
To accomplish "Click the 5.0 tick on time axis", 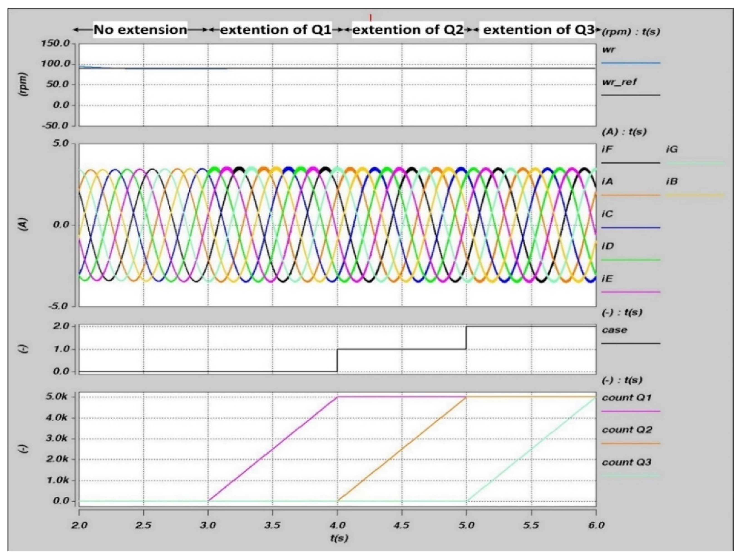I will click(467, 525).
